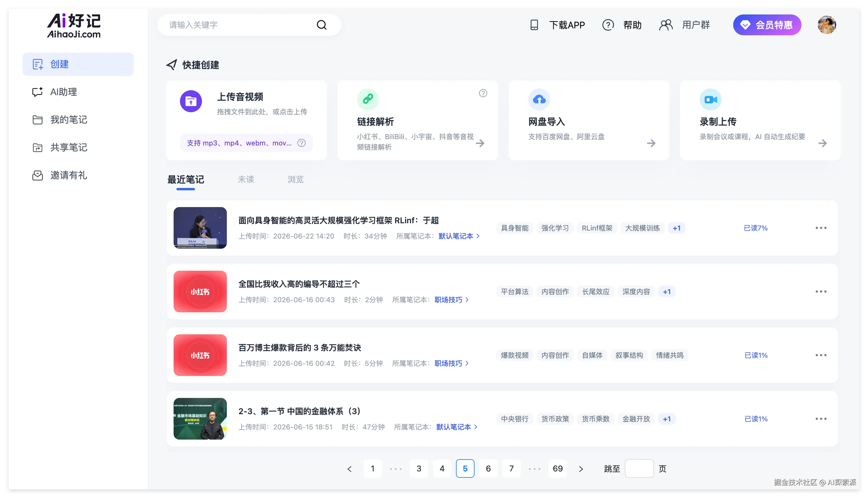Click the 已读7% progress label
This screenshot has height=498, width=868.
(755, 228)
